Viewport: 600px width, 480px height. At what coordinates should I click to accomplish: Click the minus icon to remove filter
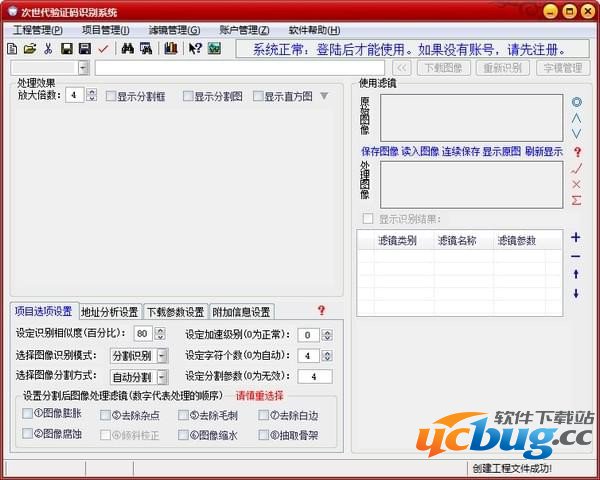[576, 256]
